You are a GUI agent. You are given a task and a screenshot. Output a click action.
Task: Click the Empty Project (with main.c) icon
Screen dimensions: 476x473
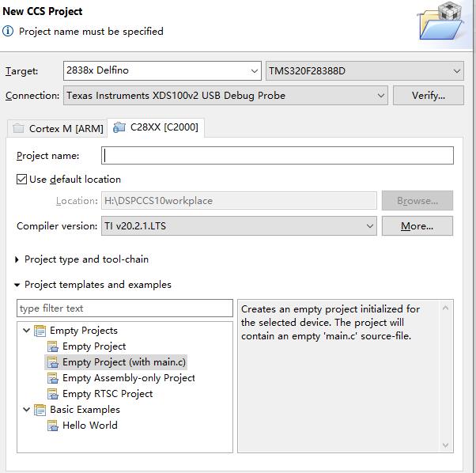[x=53, y=362]
